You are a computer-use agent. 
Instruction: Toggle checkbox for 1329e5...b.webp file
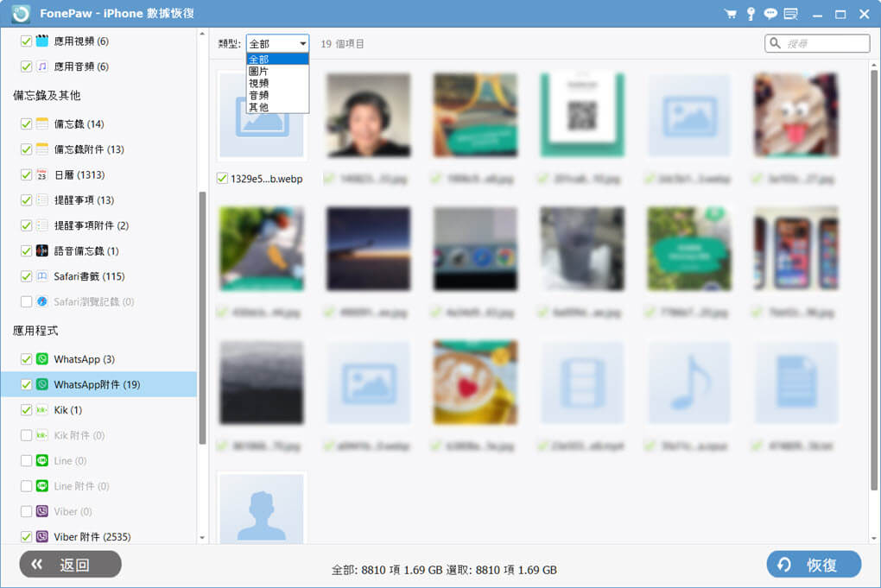click(x=223, y=179)
